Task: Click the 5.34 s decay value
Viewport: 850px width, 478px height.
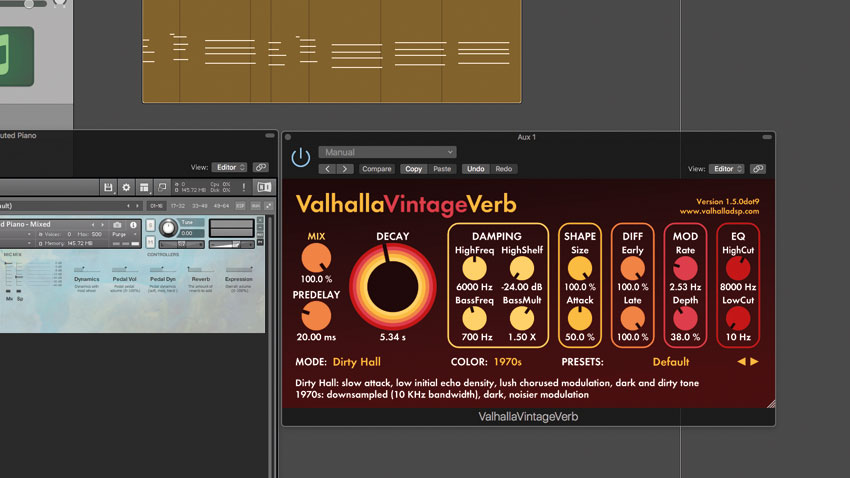Action: pyautogui.click(x=392, y=337)
